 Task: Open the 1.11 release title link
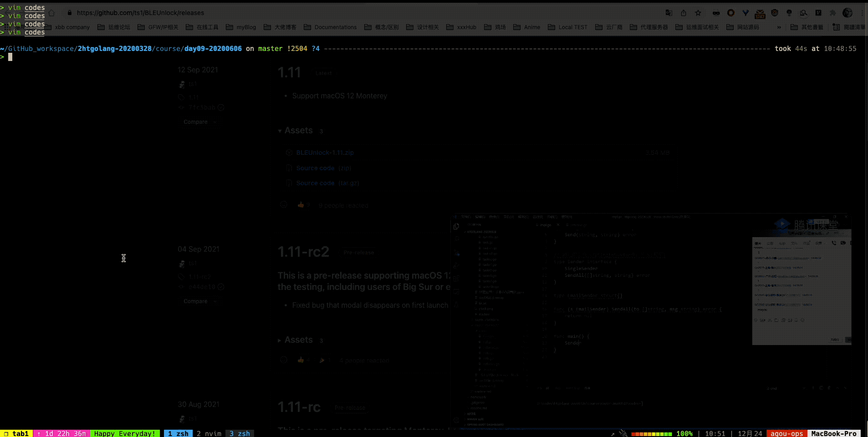point(289,72)
